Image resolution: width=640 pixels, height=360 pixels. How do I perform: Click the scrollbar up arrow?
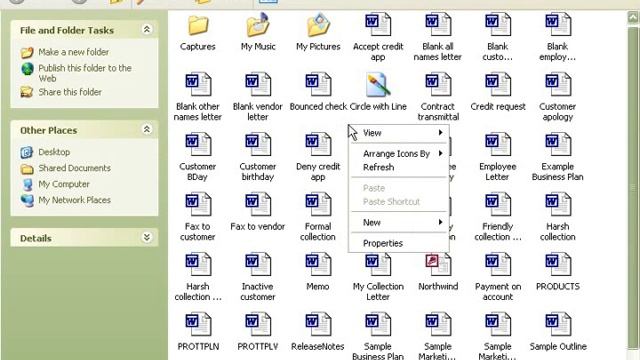click(x=633, y=18)
